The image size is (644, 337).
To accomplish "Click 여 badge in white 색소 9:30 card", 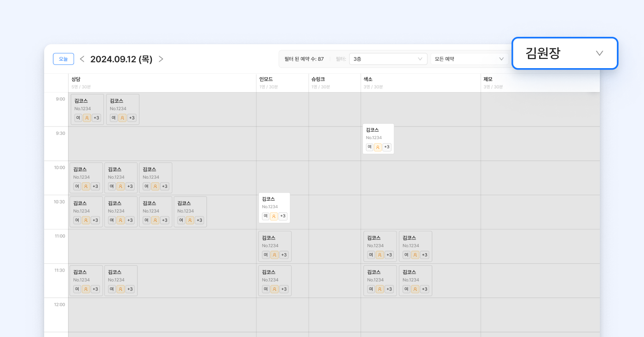I will (x=369, y=147).
